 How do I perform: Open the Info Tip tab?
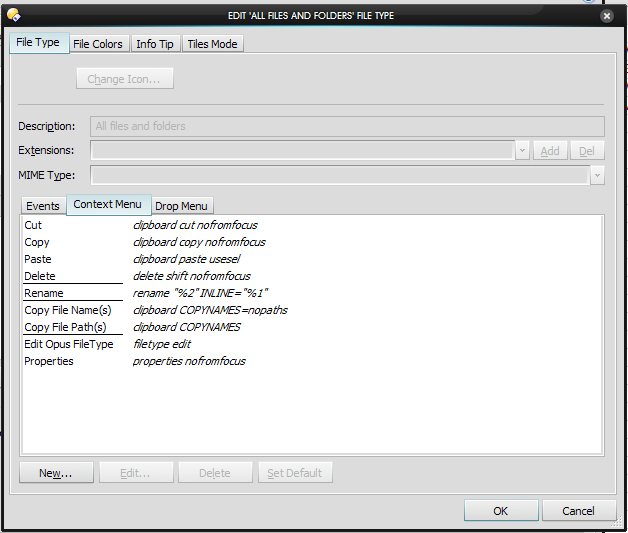pos(155,44)
